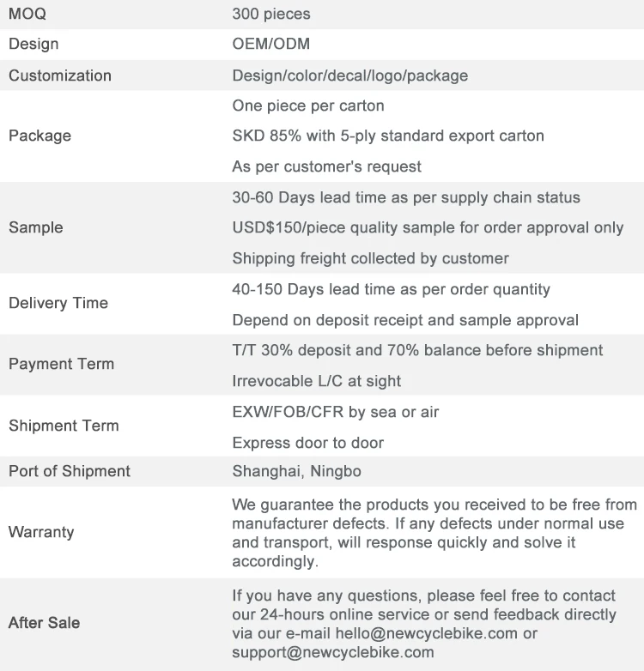Click the OEM/ODM value
The height and width of the screenshot is (671, 644).
click(270, 44)
